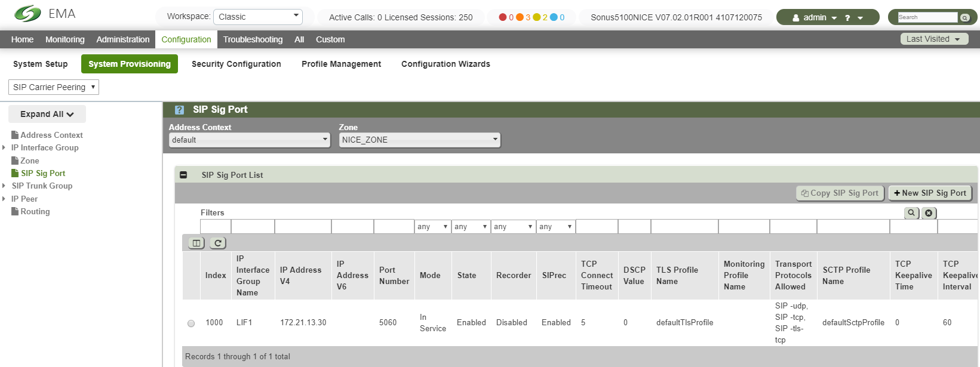Clear filters with the X icon
Screen dimensions: 980x367
[x=929, y=213]
